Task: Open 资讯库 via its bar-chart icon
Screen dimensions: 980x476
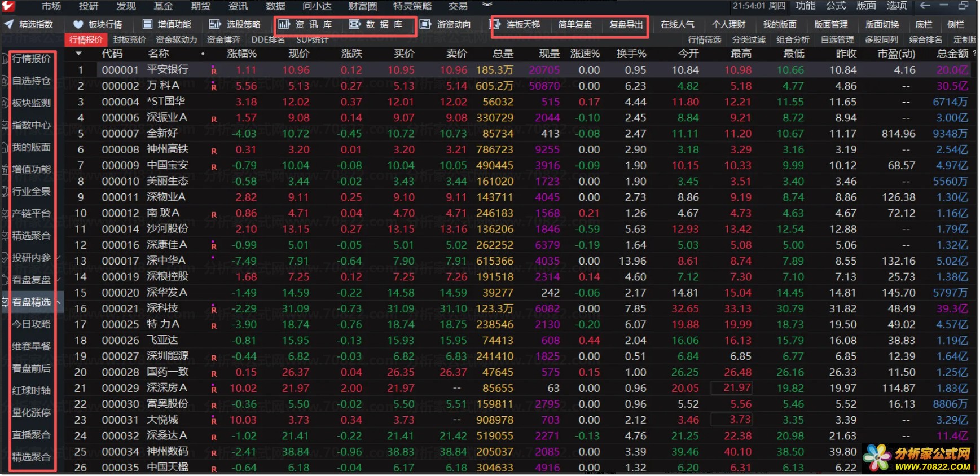Action: pyautogui.click(x=284, y=24)
